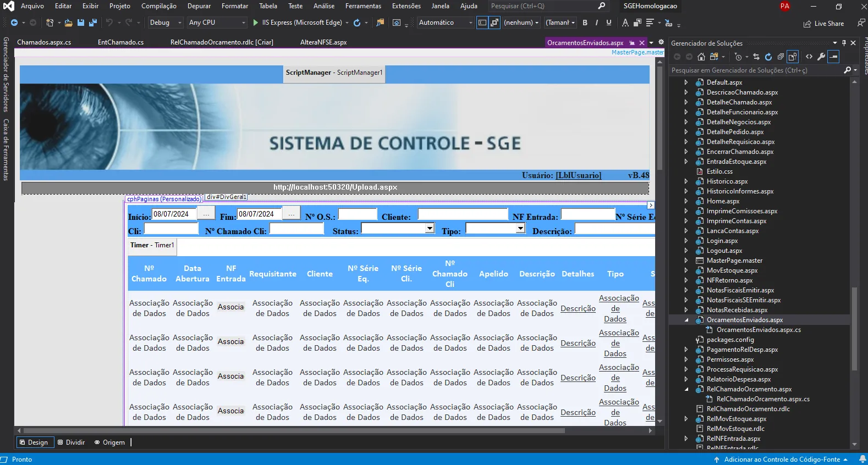Toggle Show All Files in Solution Explorer

(x=793, y=57)
